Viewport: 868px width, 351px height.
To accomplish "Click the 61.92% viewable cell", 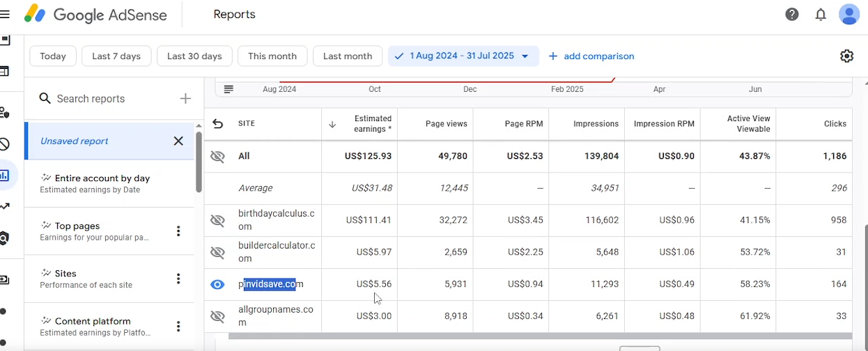I will click(755, 316).
